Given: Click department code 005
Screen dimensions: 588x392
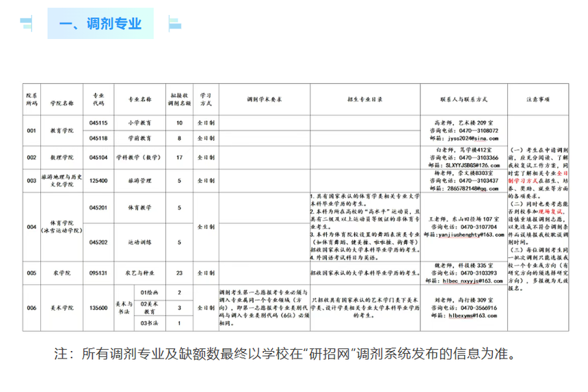Looking at the screenshot, I should coord(31,273).
